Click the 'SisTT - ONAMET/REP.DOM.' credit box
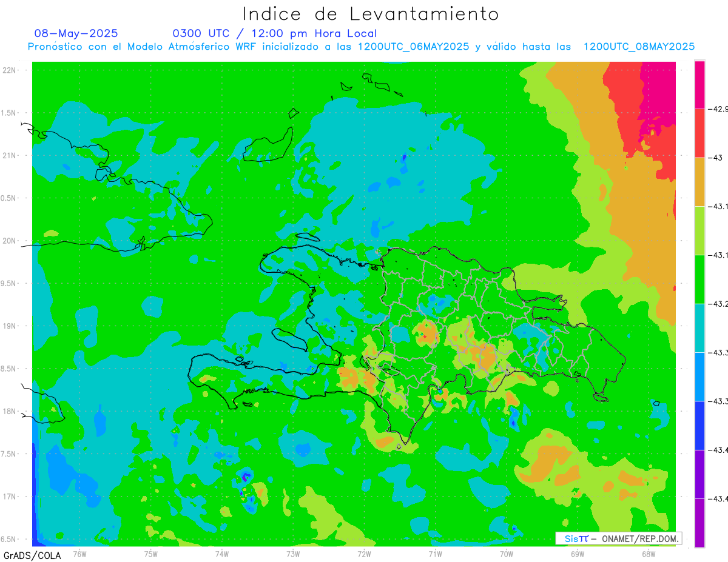Image resolution: width=728 pixels, height=562 pixels. coord(618,538)
